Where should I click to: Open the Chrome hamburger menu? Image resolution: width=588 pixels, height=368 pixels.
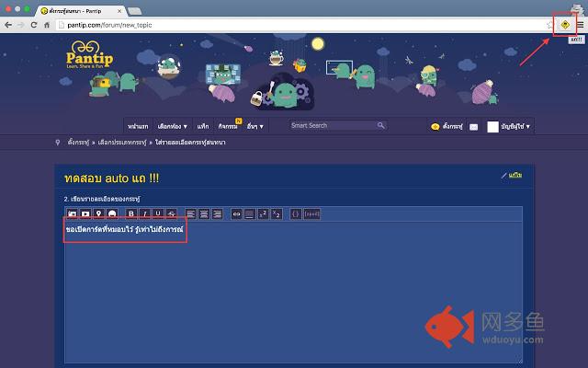coord(581,25)
